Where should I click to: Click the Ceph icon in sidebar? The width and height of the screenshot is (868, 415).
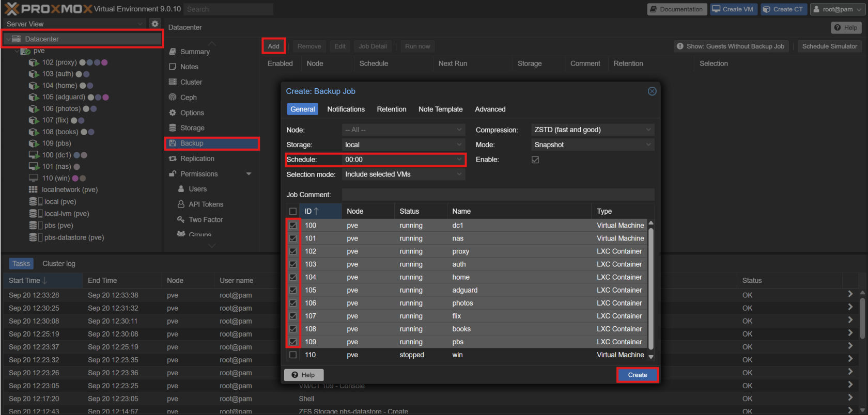tap(173, 98)
